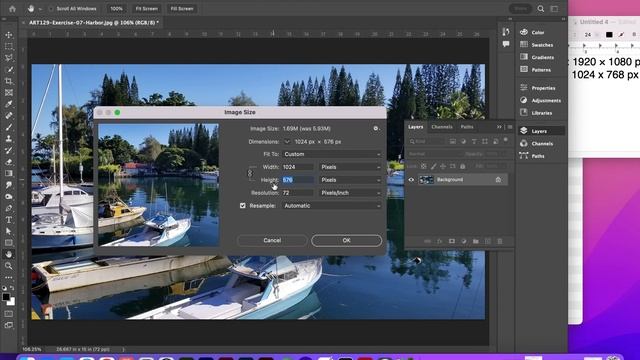This screenshot has height=360, width=640.
Task: Select the Path Selection arrow tool
Action: [x=9, y=231]
